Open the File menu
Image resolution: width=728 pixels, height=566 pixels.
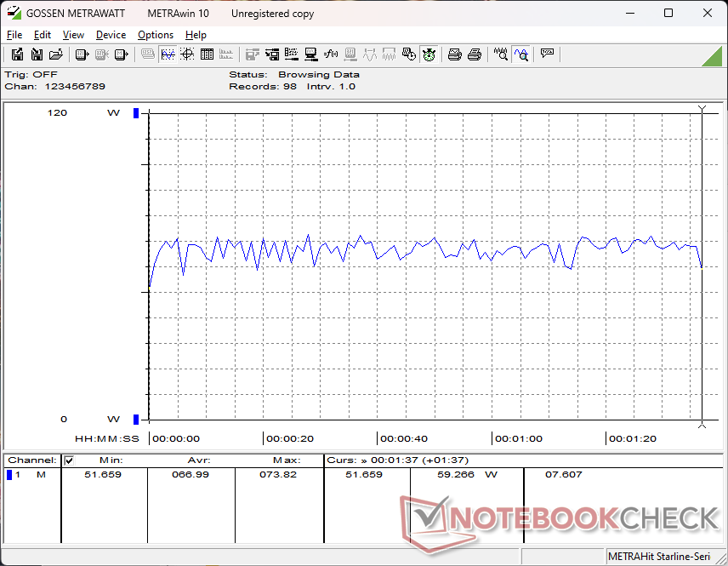(14, 35)
